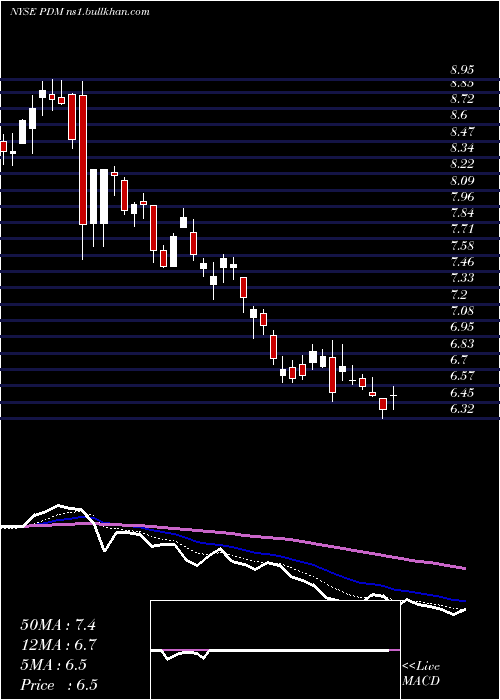Click the 5MA : 6.5 readout
Image resolution: width=500 pixels, height=700 pixels.
(54, 665)
